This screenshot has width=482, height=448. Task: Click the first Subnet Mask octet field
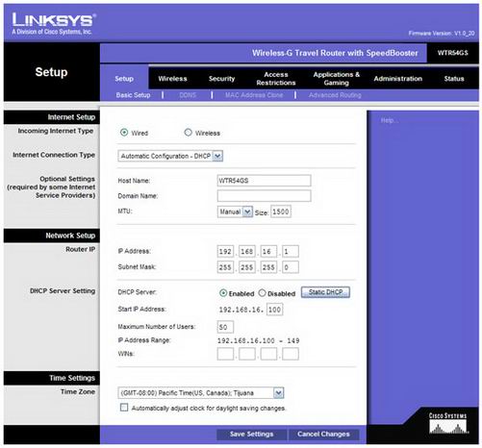[x=225, y=267]
